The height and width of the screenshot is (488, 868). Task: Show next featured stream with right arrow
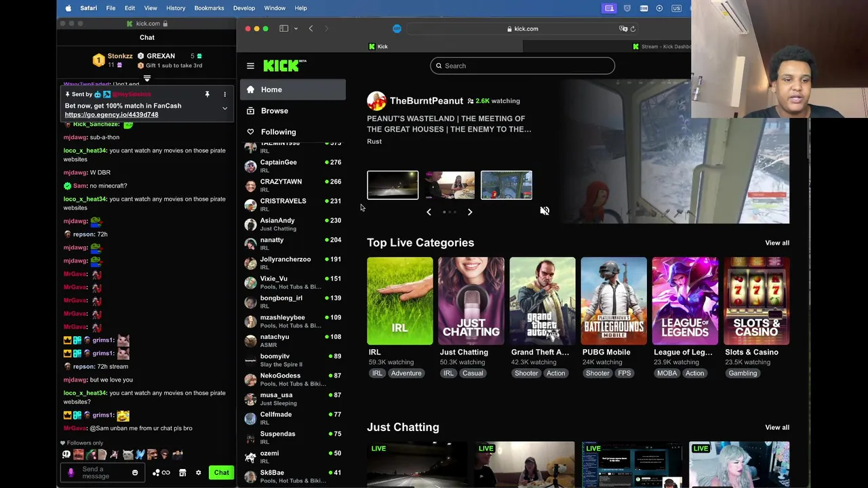coord(469,212)
